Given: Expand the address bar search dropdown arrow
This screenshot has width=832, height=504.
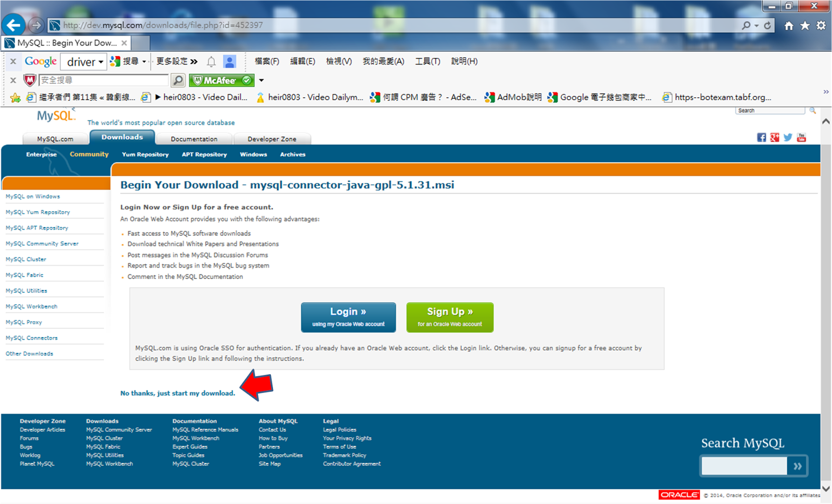Looking at the screenshot, I should [x=757, y=25].
